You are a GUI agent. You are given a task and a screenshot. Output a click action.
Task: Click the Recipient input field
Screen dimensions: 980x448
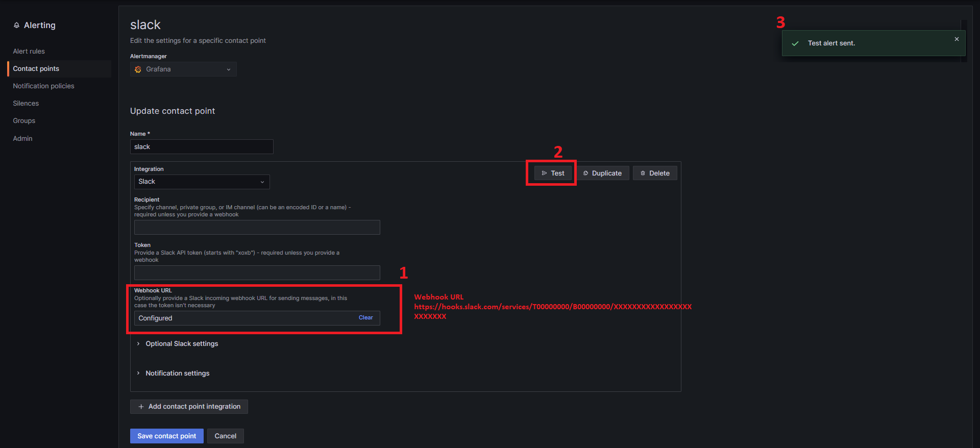click(x=257, y=227)
